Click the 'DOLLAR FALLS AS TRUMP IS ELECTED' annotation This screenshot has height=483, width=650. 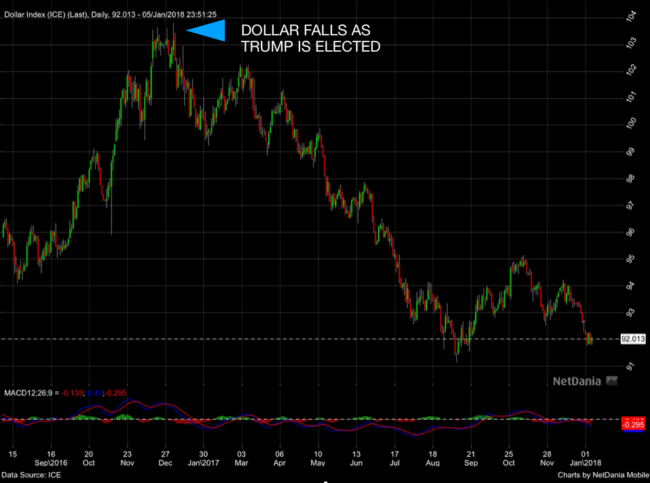click(304, 38)
